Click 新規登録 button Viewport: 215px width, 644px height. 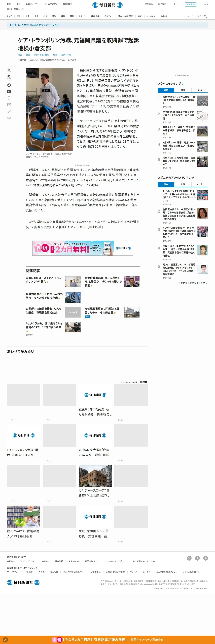click(191, 5)
